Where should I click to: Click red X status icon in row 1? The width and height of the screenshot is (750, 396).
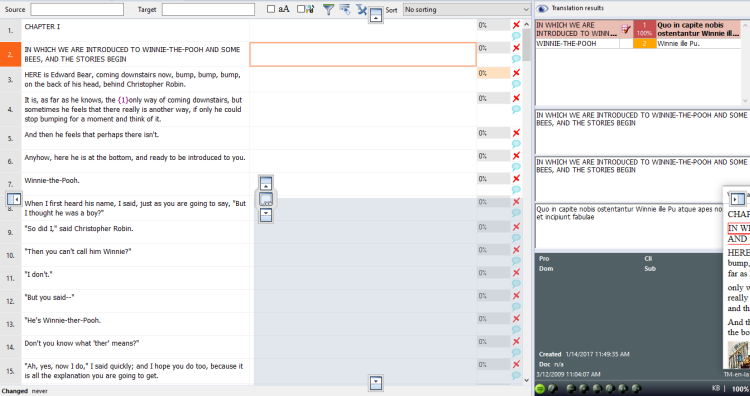516,25
